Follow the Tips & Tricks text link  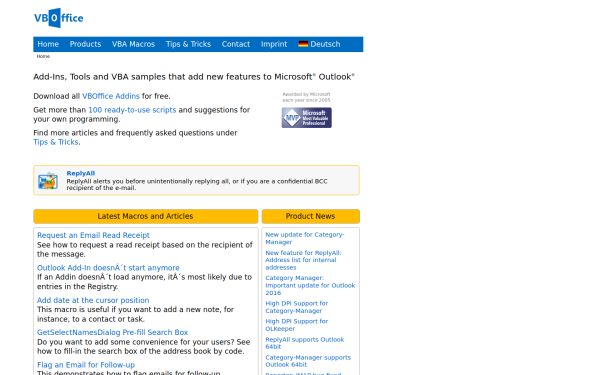(x=56, y=142)
